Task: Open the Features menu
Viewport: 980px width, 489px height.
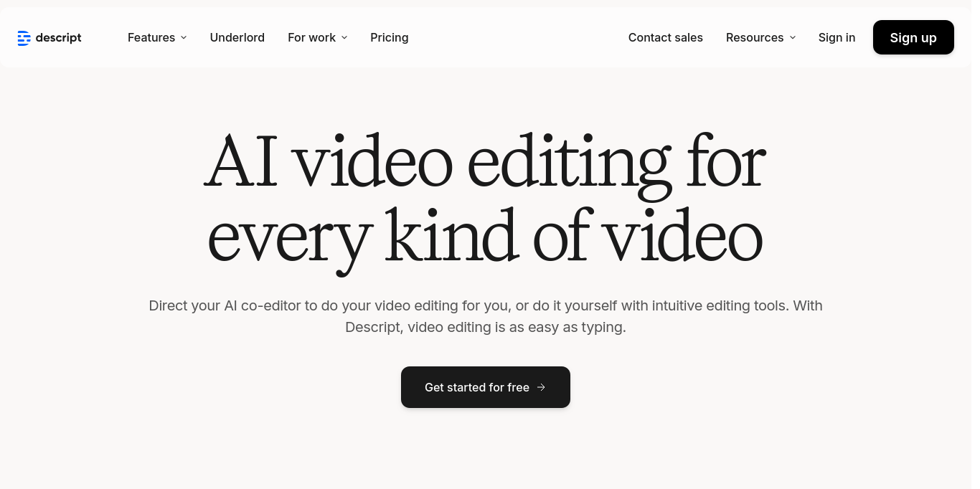Action: pyautogui.click(x=151, y=38)
